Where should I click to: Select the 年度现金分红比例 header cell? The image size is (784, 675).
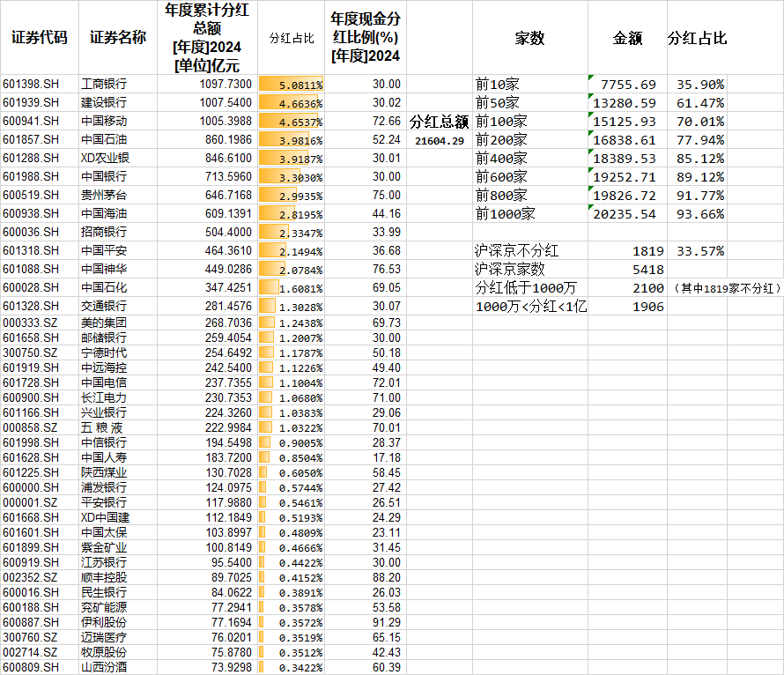point(365,38)
